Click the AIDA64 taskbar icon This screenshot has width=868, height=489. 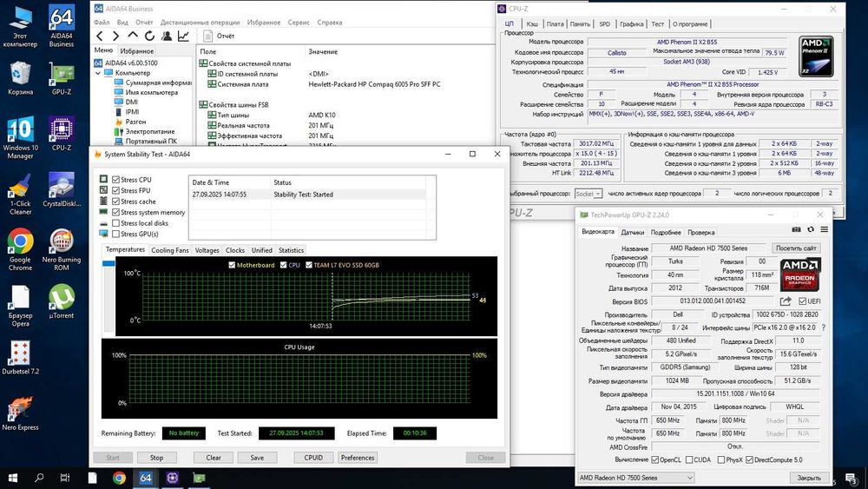coord(146,478)
